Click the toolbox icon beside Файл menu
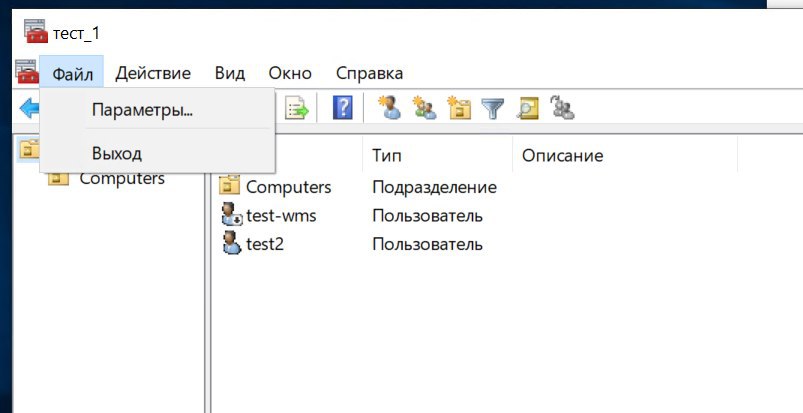 [27, 72]
